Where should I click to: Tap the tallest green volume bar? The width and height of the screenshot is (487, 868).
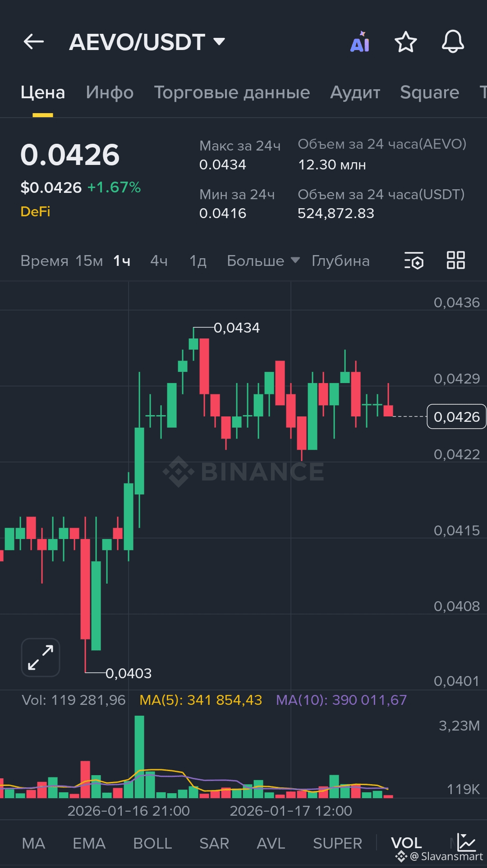[x=139, y=757]
